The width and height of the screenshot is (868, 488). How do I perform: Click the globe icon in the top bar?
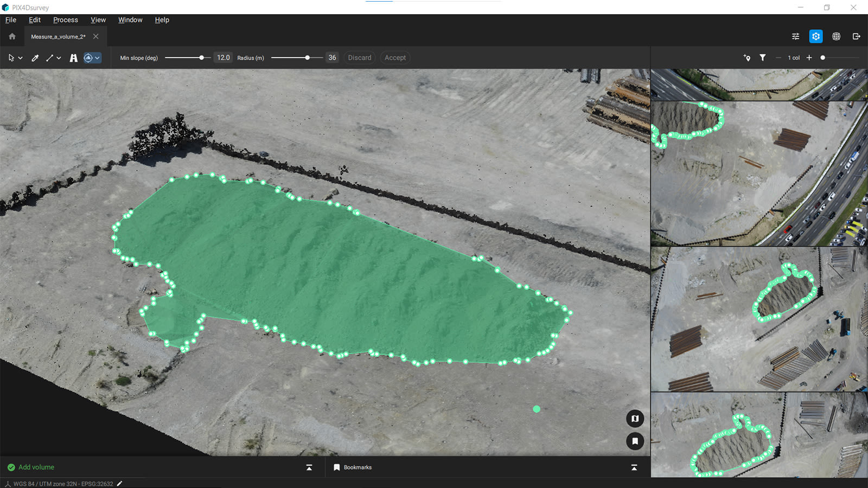coord(836,36)
